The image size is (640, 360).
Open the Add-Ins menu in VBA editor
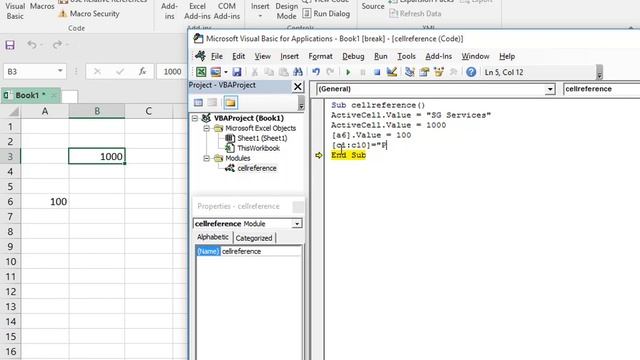click(438, 56)
